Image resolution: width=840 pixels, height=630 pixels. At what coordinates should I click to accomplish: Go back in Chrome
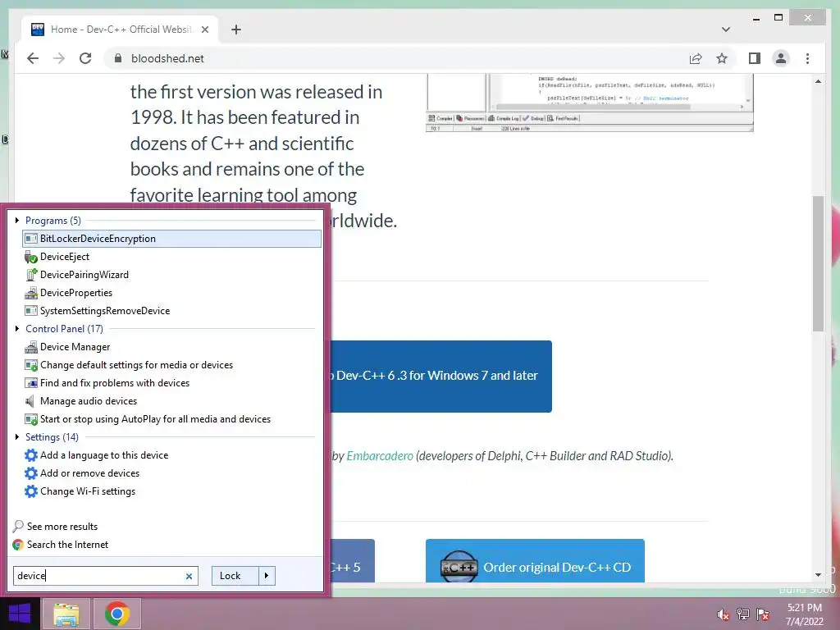coord(33,58)
